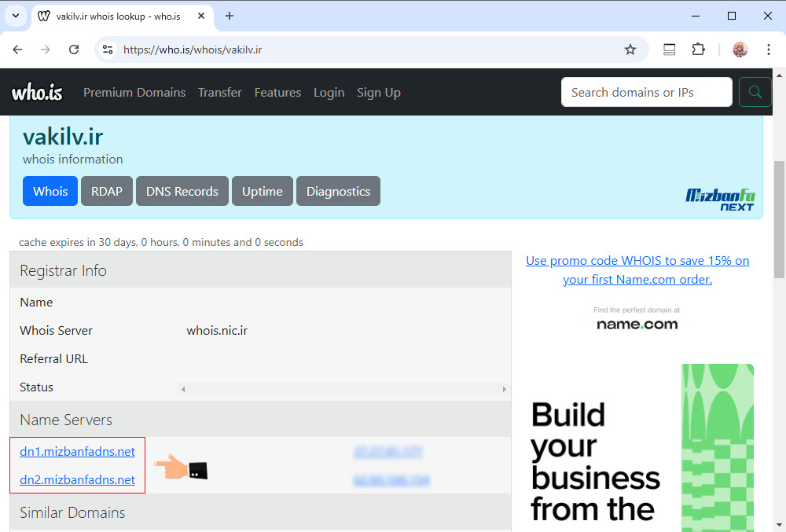The height and width of the screenshot is (532, 786).
Task: Maximize the browser window
Action: click(731, 16)
